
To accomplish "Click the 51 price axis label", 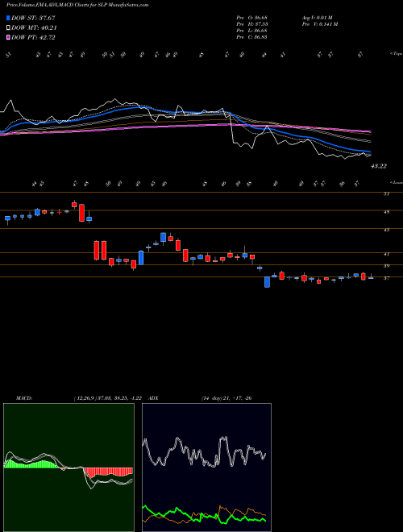I will click(x=386, y=194).
